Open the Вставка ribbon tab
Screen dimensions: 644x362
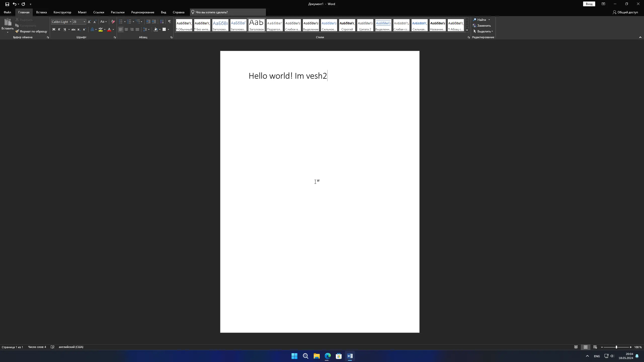tap(41, 12)
